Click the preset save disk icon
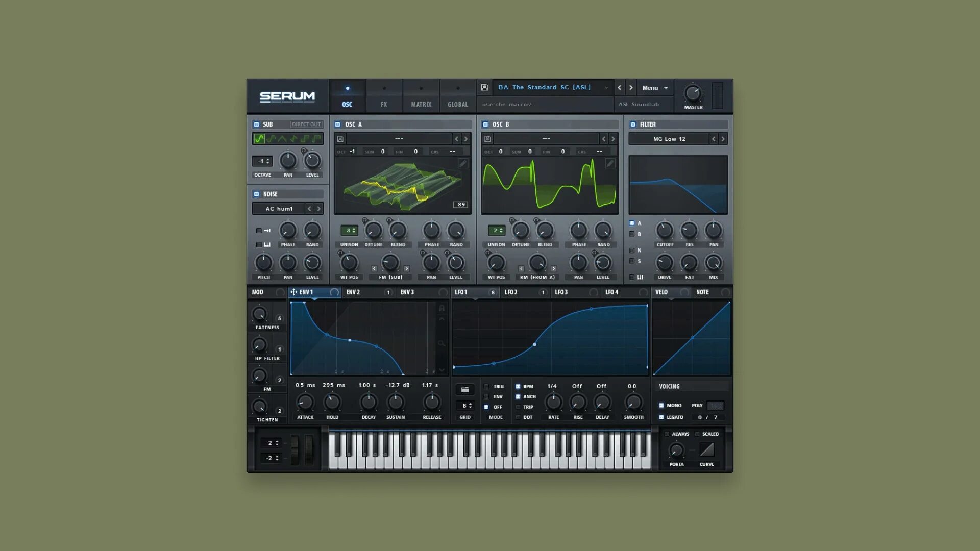Image resolution: width=980 pixels, height=551 pixels. [x=484, y=88]
